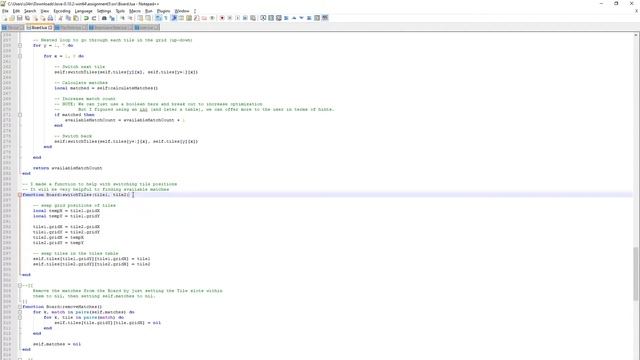Select the Board.lua tab
The height and width of the screenshot is (360, 640).
pos(39,28)
